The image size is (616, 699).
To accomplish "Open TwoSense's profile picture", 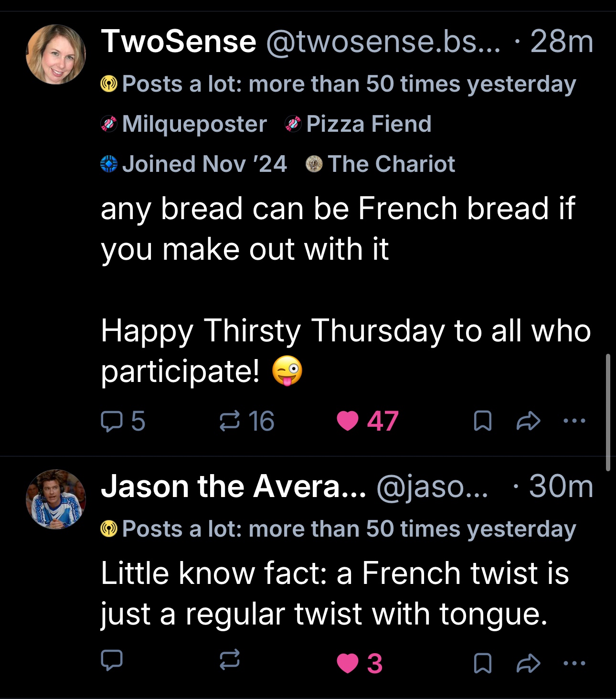I will pos(56,54).
